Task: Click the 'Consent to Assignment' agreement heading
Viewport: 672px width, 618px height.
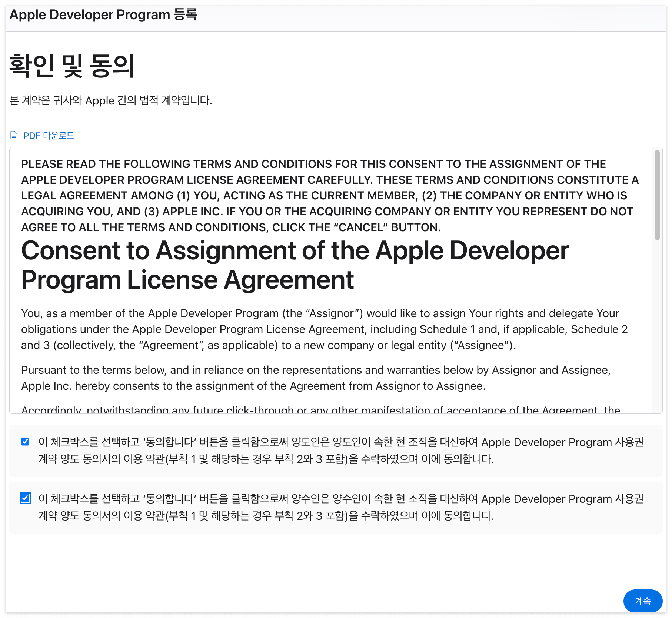Action: pos(295,265)
